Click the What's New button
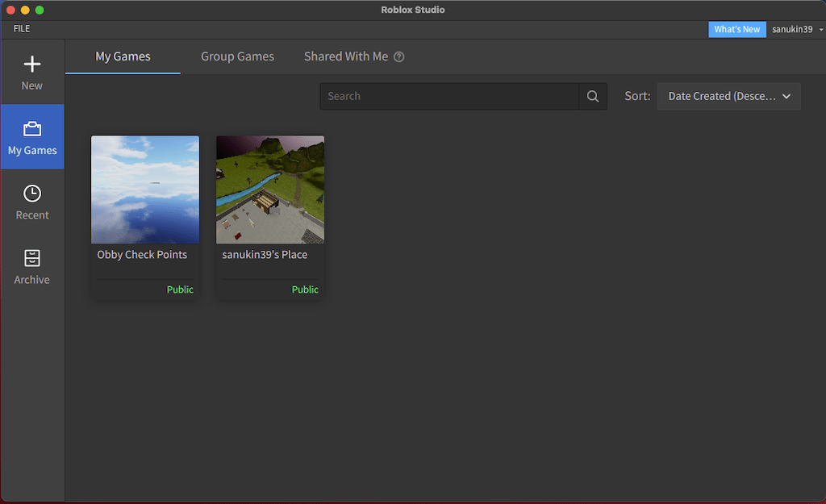The height and width of the screenshot is (504, 826). point(737,29)
